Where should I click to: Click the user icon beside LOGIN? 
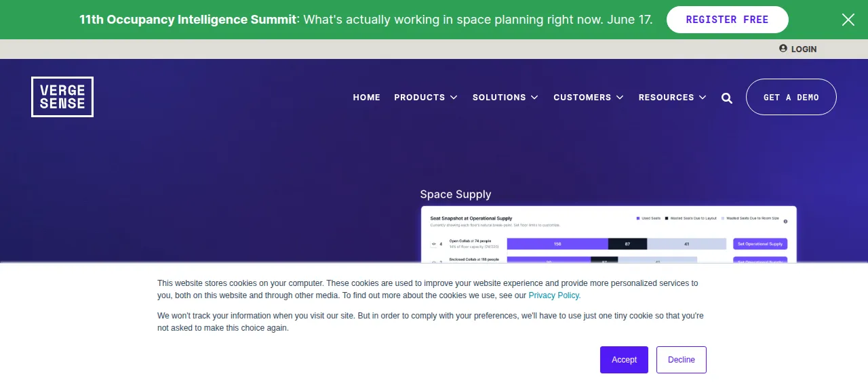click(x=783, y=49)
